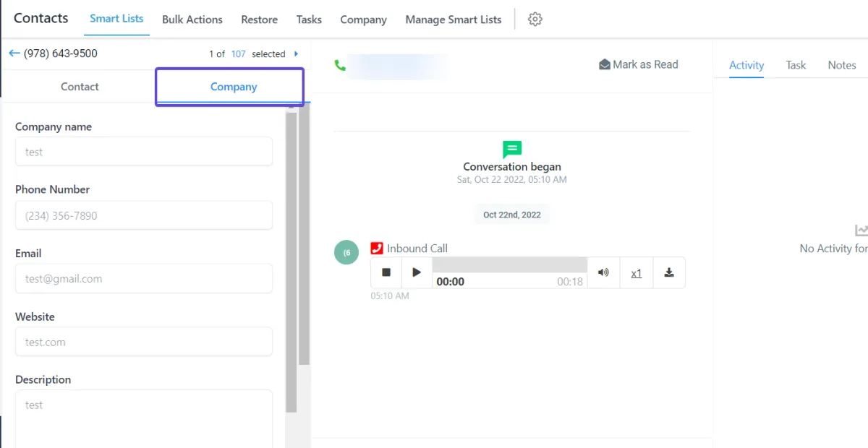868x448 pixels.
Task: Click the Company name input field
Action: (144, 152)
